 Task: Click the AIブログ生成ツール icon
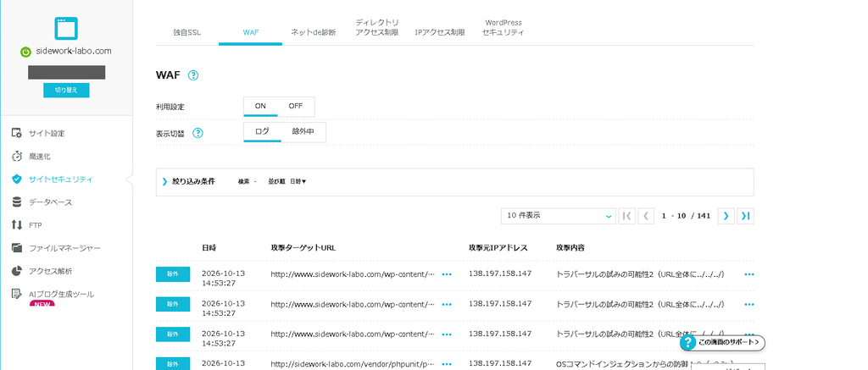coord(17,294)
